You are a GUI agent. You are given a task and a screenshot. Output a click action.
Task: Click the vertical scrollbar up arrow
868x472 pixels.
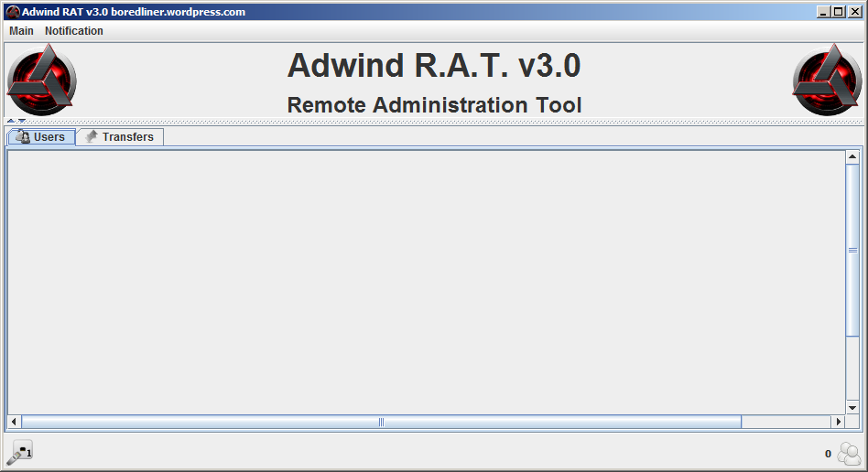pyautogui.click(x=852, y=157)
